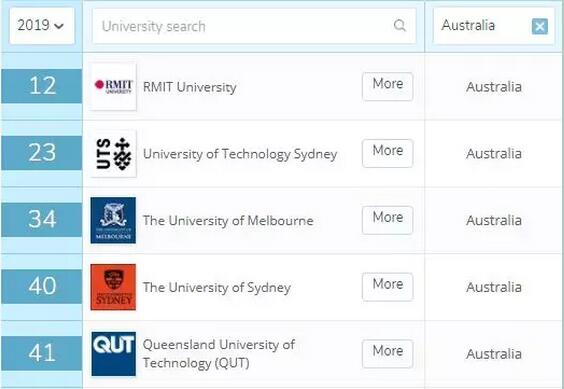Click More for RMIT University
564x389 pixels.
tap(387, 86)
